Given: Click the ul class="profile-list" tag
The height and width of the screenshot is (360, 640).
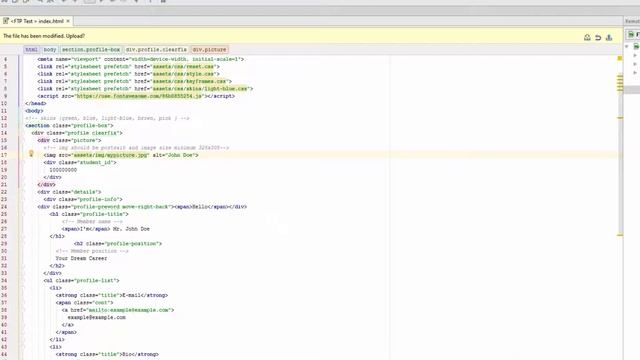Looking at the screenshot, I should (81, 281).
